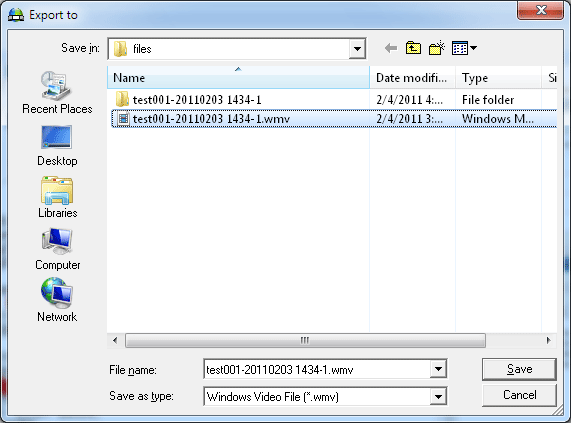This screenshot has height=423, width=571.
Task: Expand the File name dropdown arrow
Action: coord(438,369)
